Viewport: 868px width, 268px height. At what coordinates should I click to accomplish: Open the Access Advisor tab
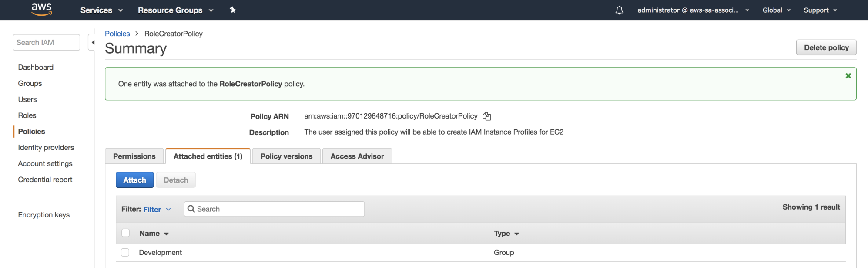click(x=357, y=156)
